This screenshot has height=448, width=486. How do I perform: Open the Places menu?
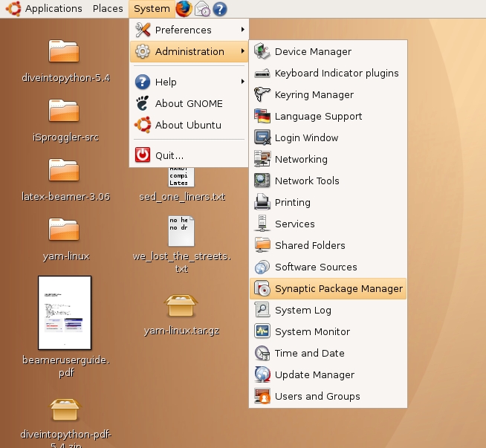point(108,8)
